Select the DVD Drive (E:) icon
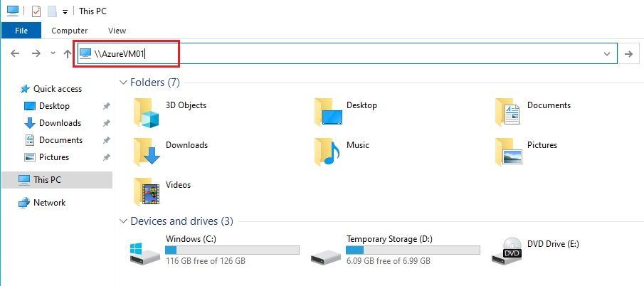 pos(507,252)
